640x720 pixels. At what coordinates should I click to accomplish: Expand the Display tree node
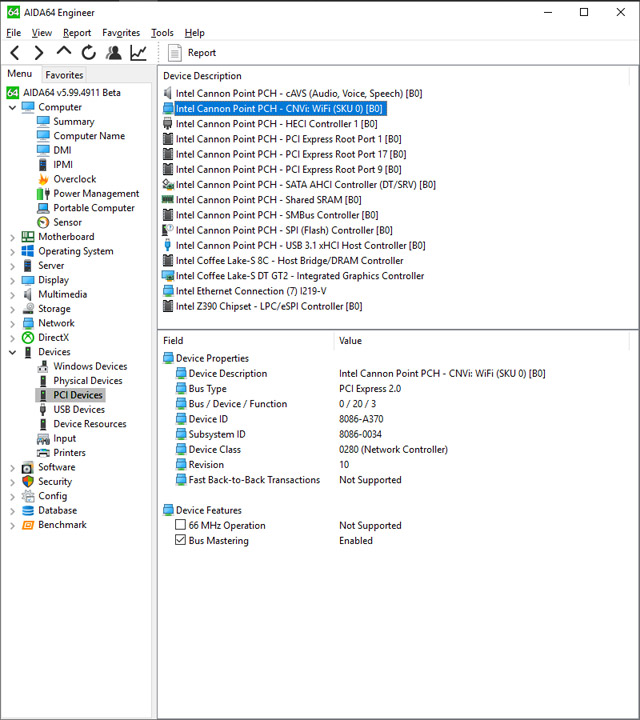click(12, 281)
